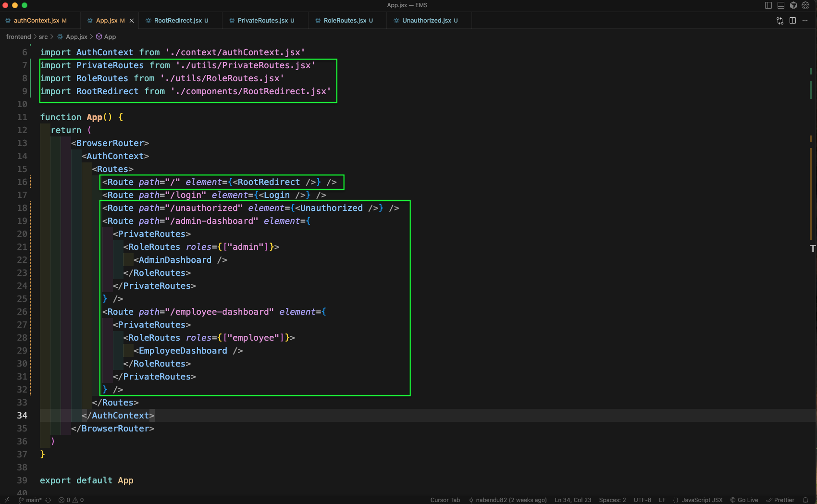
Task: Open the Cursor AI pane cube icon
Action: 793,5
